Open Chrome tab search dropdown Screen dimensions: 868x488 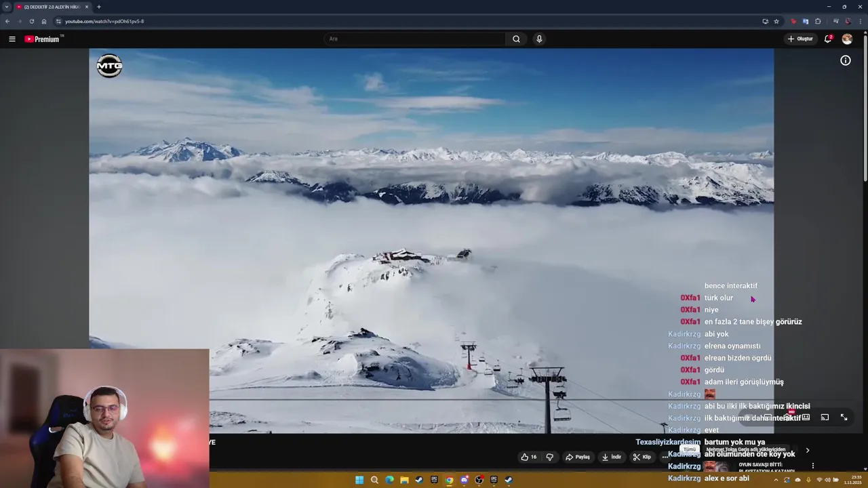[7, 7]
